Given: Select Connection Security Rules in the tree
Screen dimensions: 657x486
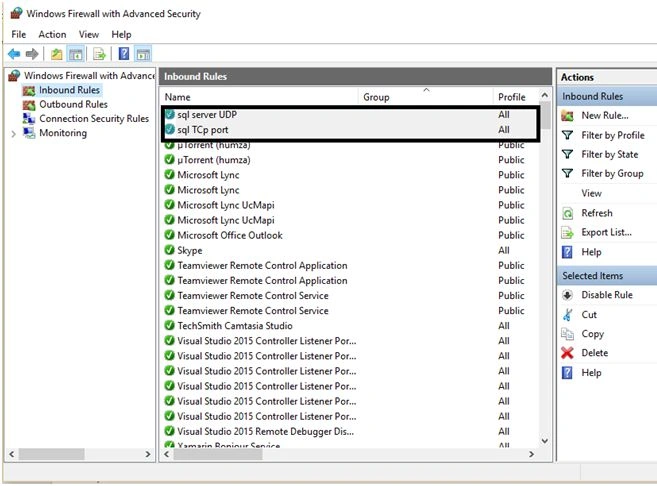Looking at the screenshot, I should click(94, 119).
